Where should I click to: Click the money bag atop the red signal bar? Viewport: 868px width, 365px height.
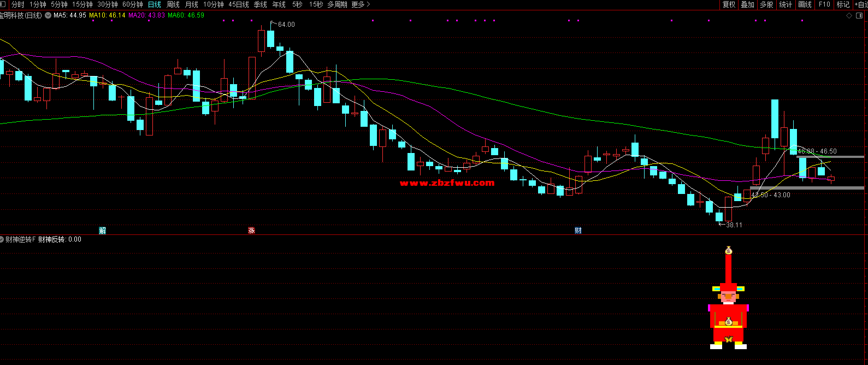[x=728, y=250]
